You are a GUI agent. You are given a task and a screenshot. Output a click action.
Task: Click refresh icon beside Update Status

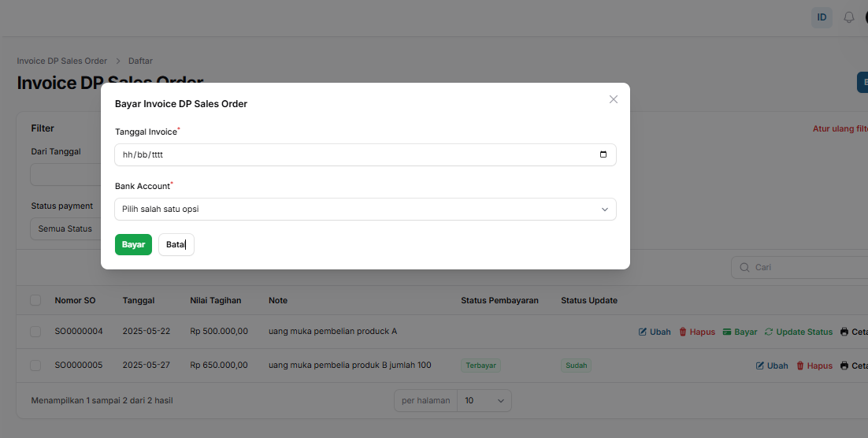click(x=769, y=332)
